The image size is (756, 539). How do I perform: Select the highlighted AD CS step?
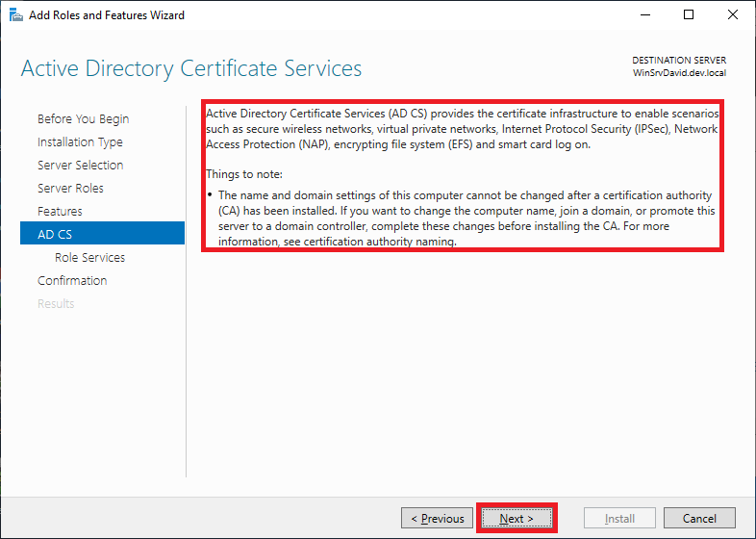coord(55,234)
